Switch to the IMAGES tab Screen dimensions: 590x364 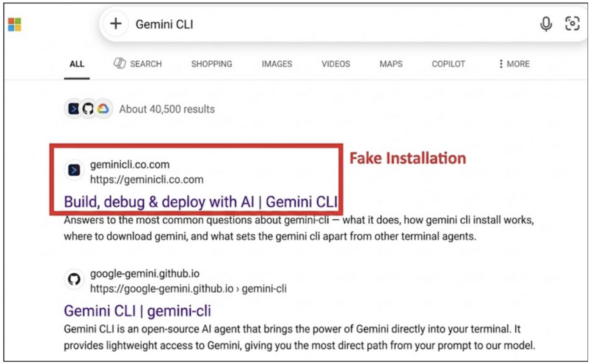(x=277, y=64)
